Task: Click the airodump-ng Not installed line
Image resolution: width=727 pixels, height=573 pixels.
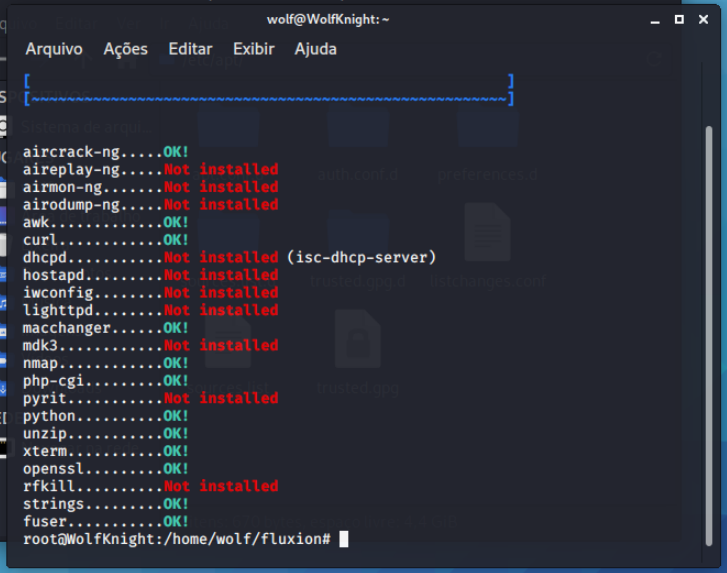Action: tap(151, 205)
